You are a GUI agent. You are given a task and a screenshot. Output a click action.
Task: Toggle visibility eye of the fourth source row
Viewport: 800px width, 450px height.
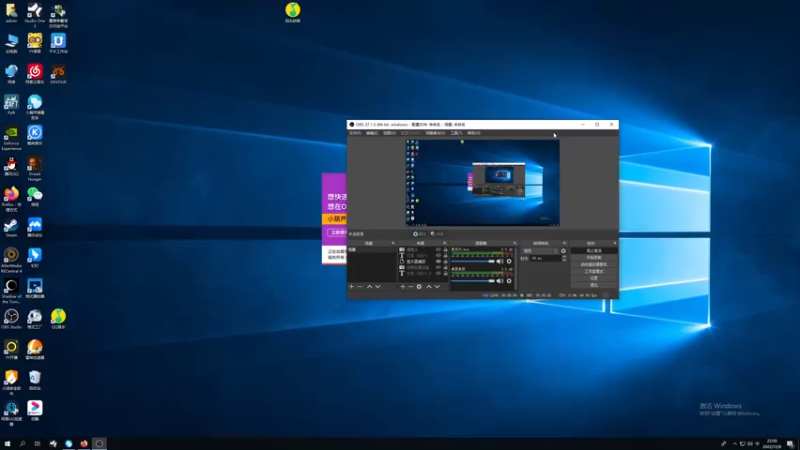[438, 267]
